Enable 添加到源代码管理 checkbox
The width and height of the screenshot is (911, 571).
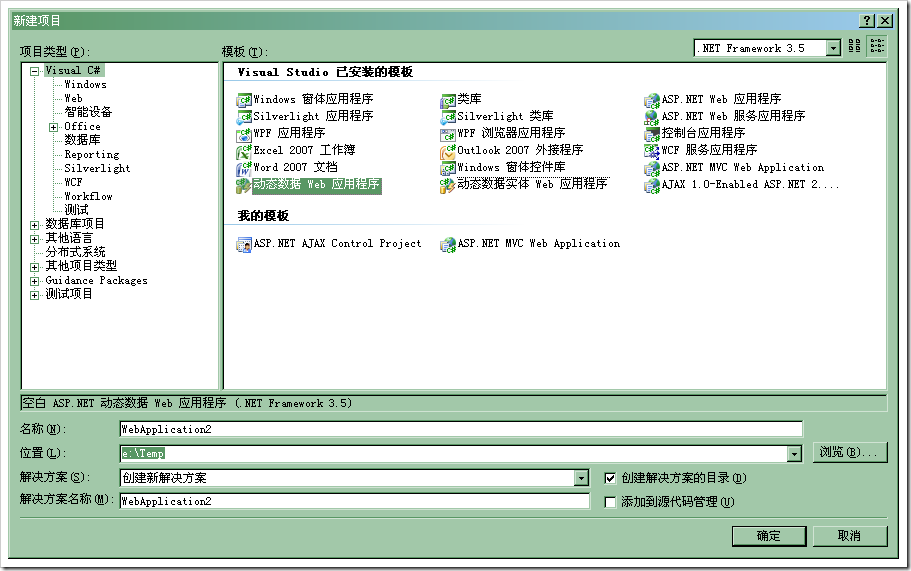pos(610,502)
